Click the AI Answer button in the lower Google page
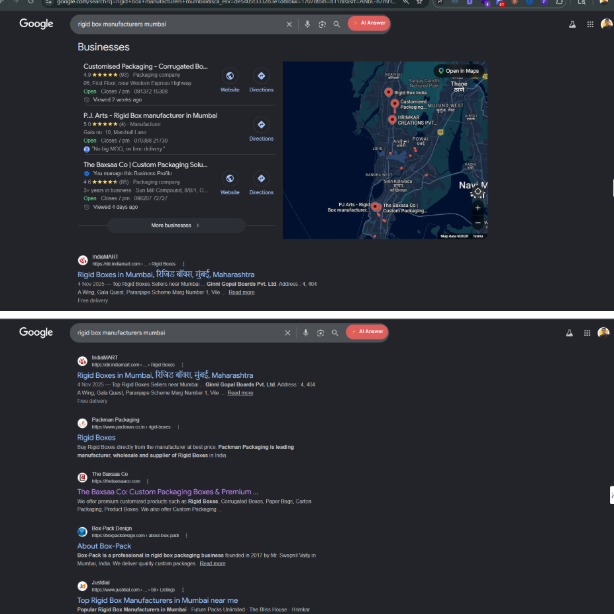The height and width of the screenshot is (614, 614). [367, 332]
